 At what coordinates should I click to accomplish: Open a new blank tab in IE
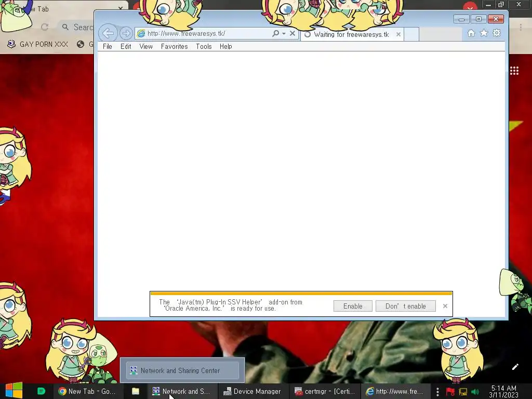click(x=411, y=34)
